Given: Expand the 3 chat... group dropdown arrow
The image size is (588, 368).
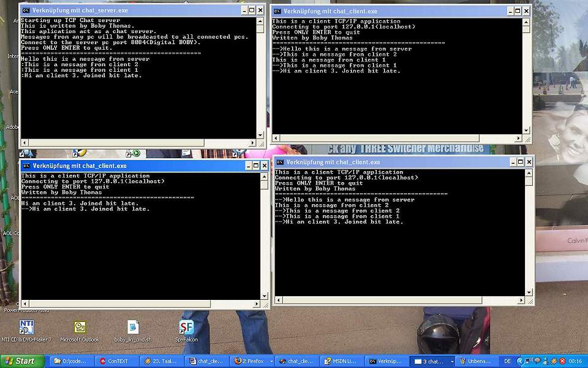Looking at the screenshot, I should (452, 361).
